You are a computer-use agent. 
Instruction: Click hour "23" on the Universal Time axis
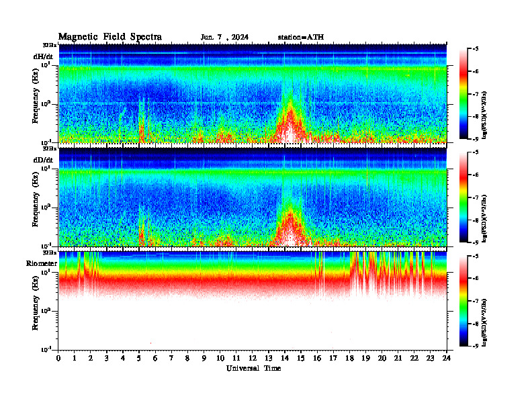430,359
